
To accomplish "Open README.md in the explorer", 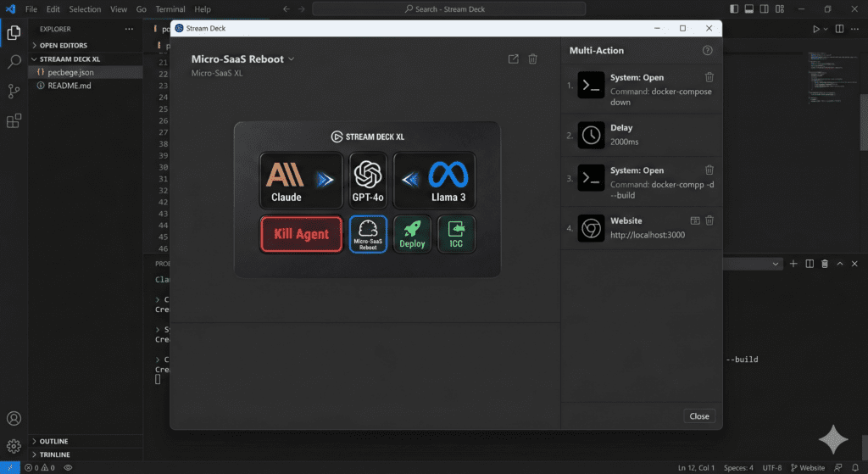I will coord(69,86).
